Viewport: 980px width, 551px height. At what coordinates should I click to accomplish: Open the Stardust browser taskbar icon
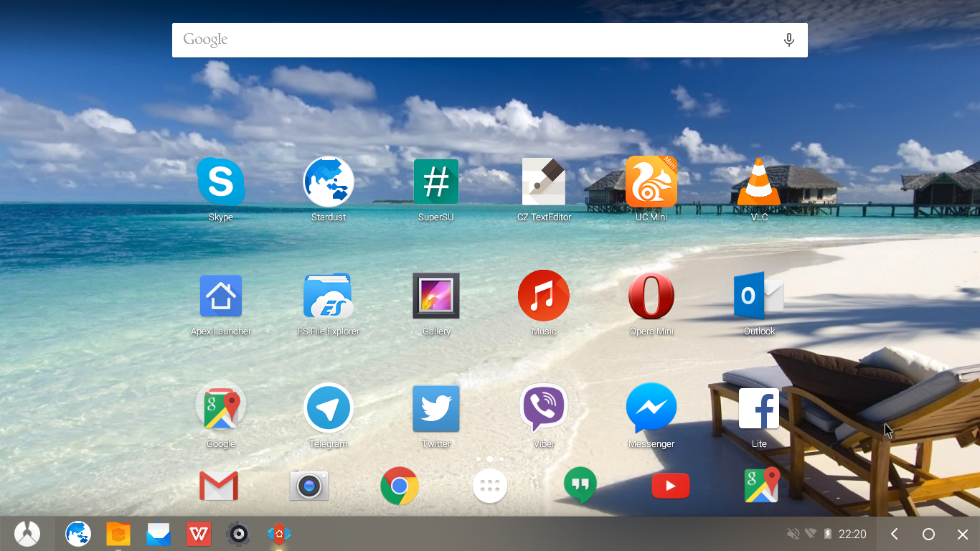(x=78, y=534)
